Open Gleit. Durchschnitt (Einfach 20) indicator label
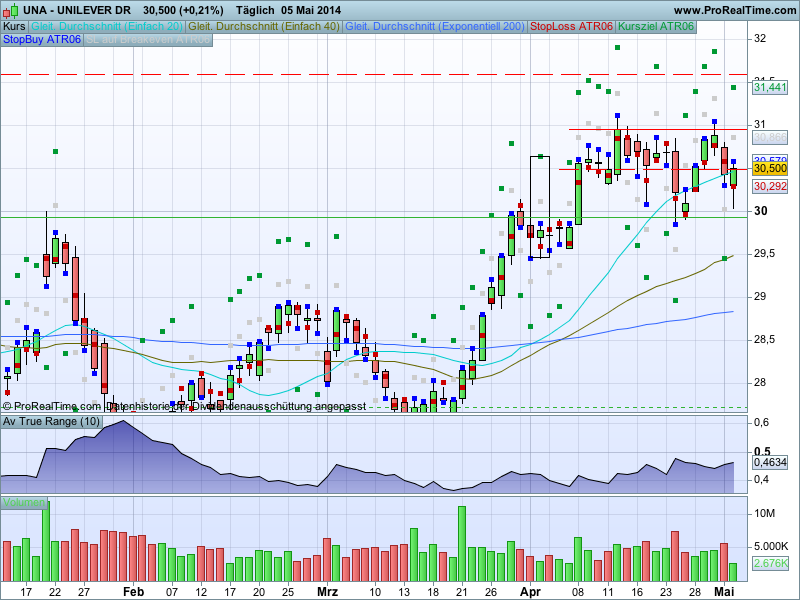Viewport: 800px width, 600px height. pos(107,27)
